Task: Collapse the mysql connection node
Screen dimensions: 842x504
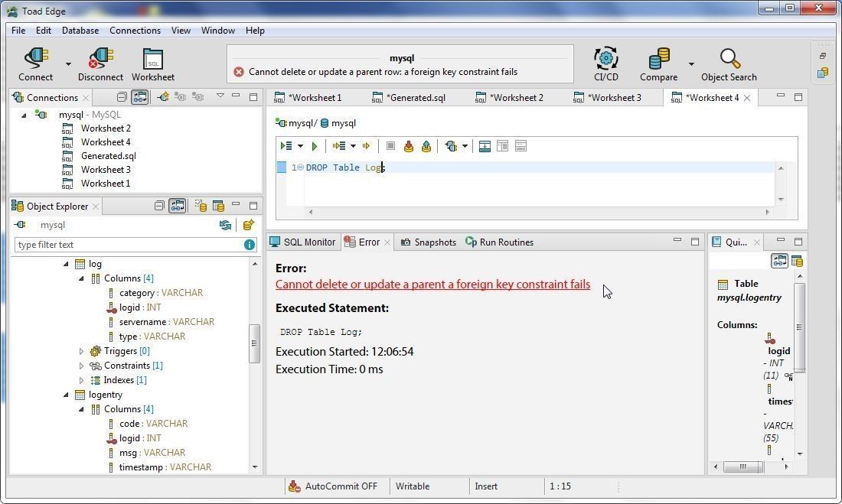Action: [24, 115]
